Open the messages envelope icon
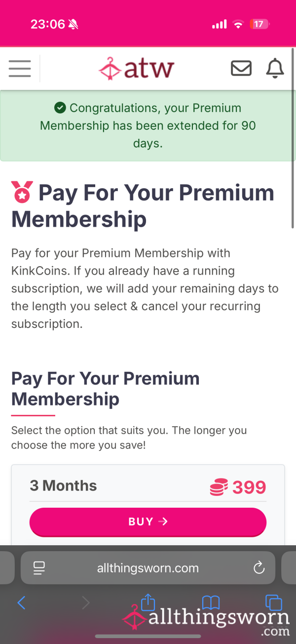The width and height of the screenshot is (296, 644). [x=241, y=69]
